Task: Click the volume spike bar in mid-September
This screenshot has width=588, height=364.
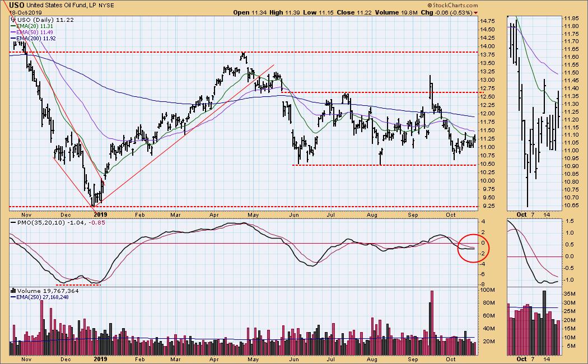Action: pyautogui.click(x=432, y=323)
